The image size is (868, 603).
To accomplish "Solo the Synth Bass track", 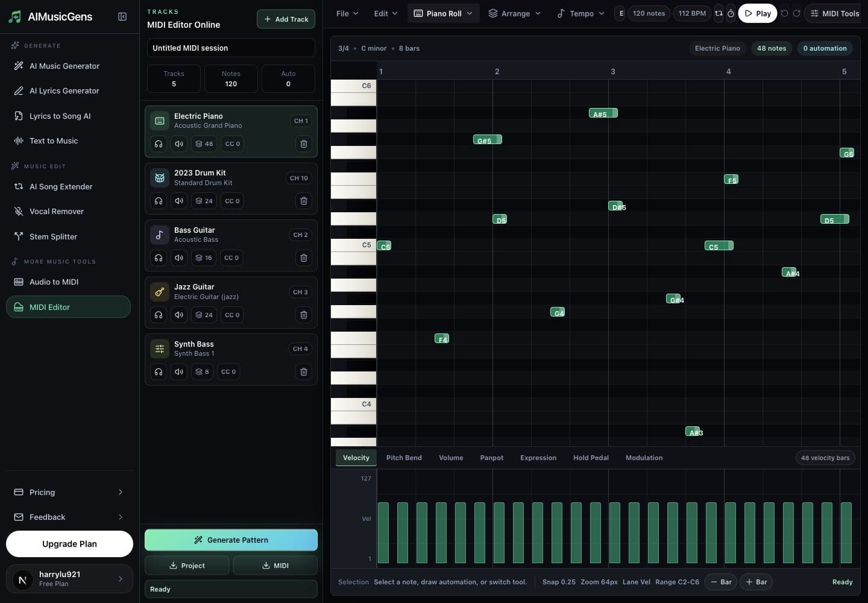I will point(159,371).
